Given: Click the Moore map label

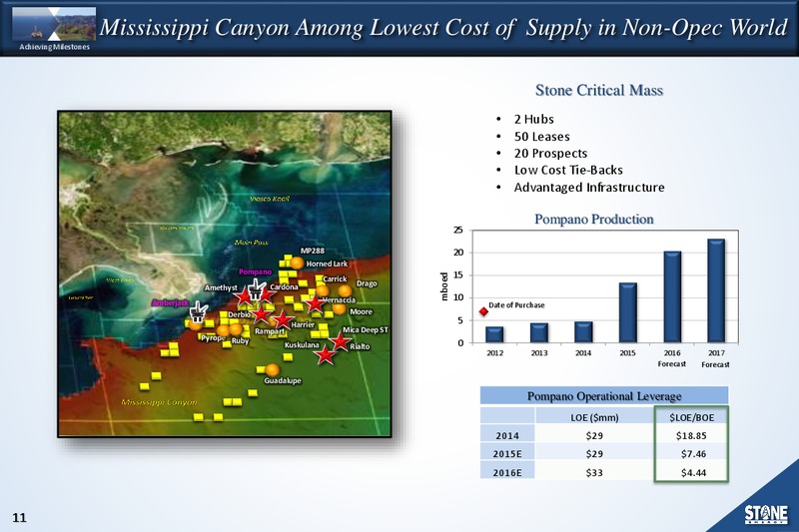Looking at the screenshot, I should 362,311.
